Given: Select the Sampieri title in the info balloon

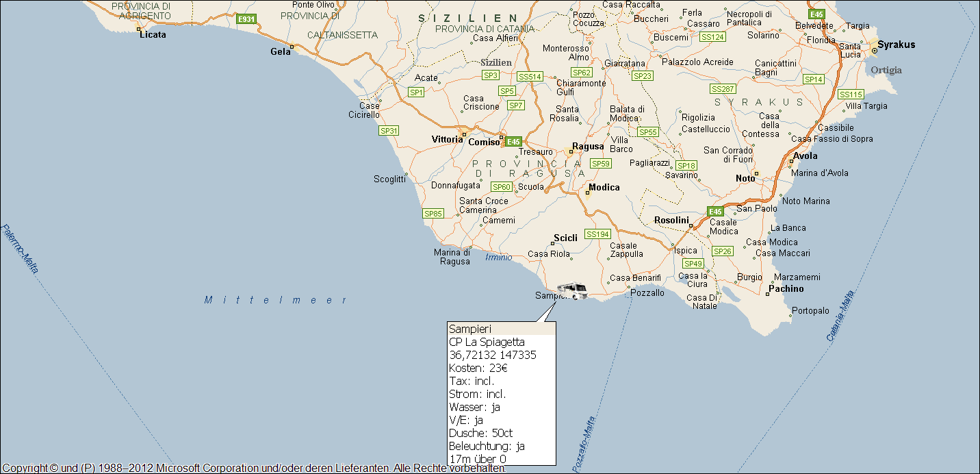Looking at the screenshot, I should pos(465,329).
